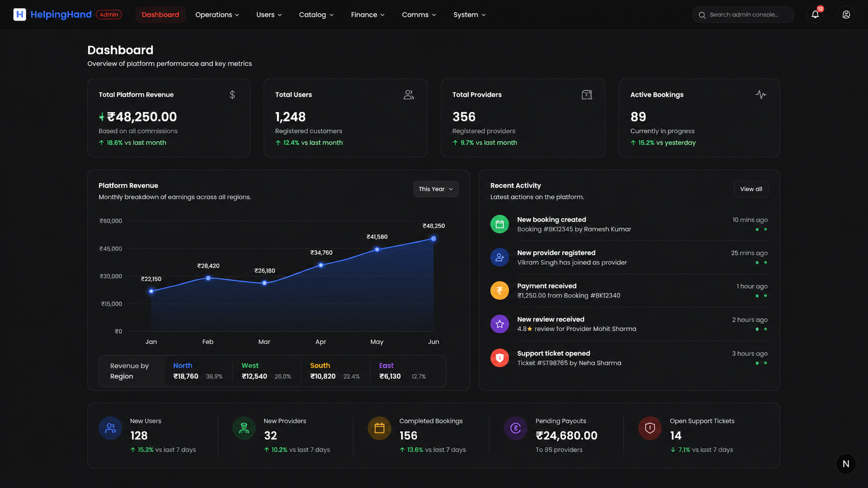868x488 pixels.
Task: Open the This Year period dropdown
Action: click(436, 189)
